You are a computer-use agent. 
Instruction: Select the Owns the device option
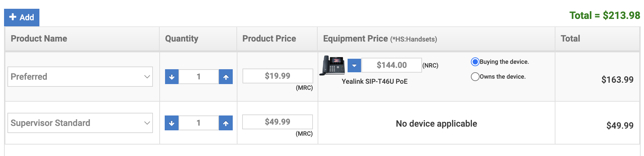[475, 77]
